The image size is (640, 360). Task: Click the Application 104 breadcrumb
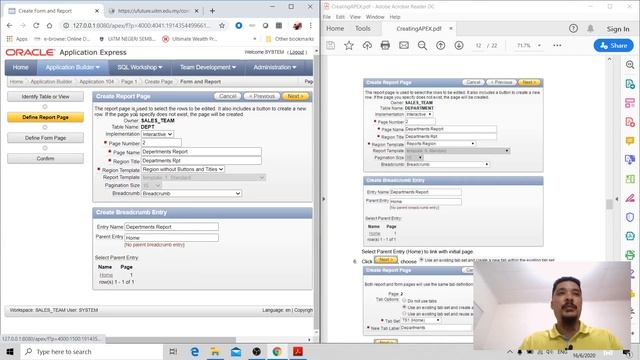click(x=96, y=82)
